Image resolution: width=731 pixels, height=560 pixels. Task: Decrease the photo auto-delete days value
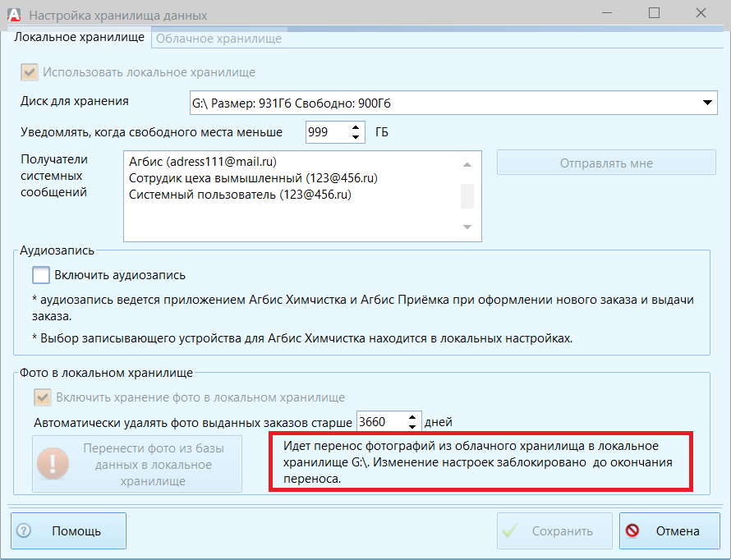coord(412,427)
